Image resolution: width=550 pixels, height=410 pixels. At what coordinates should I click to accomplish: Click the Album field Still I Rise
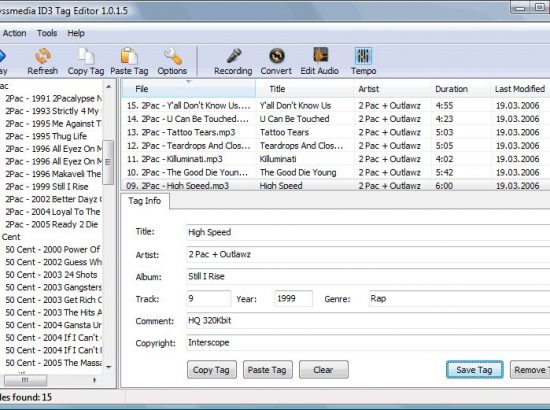pyautogui.click(x=368, y=276)
